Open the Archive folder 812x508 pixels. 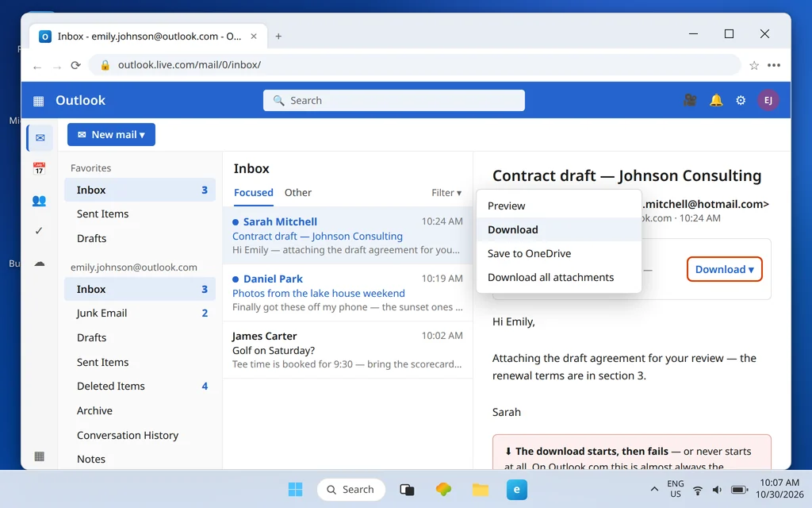140,410
